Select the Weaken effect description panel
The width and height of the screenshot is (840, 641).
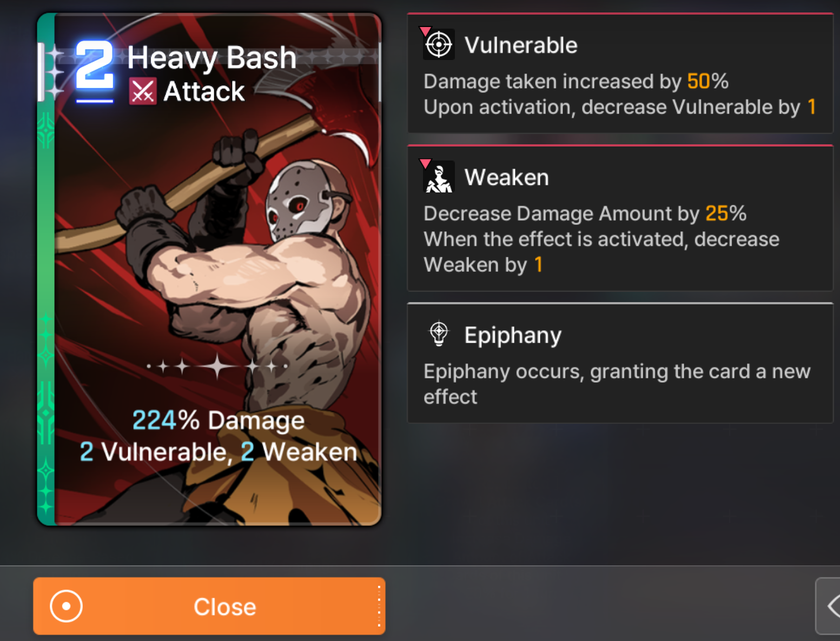[620, 218]
